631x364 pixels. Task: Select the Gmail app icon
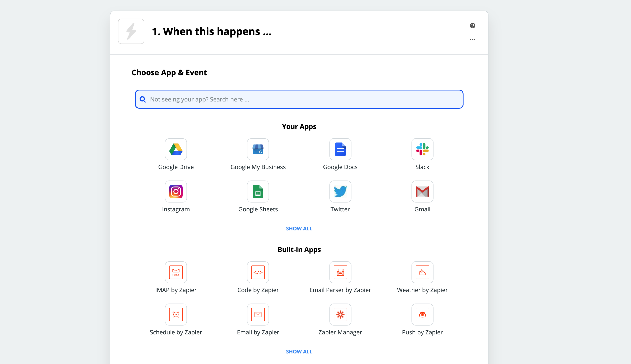point(422,192)
